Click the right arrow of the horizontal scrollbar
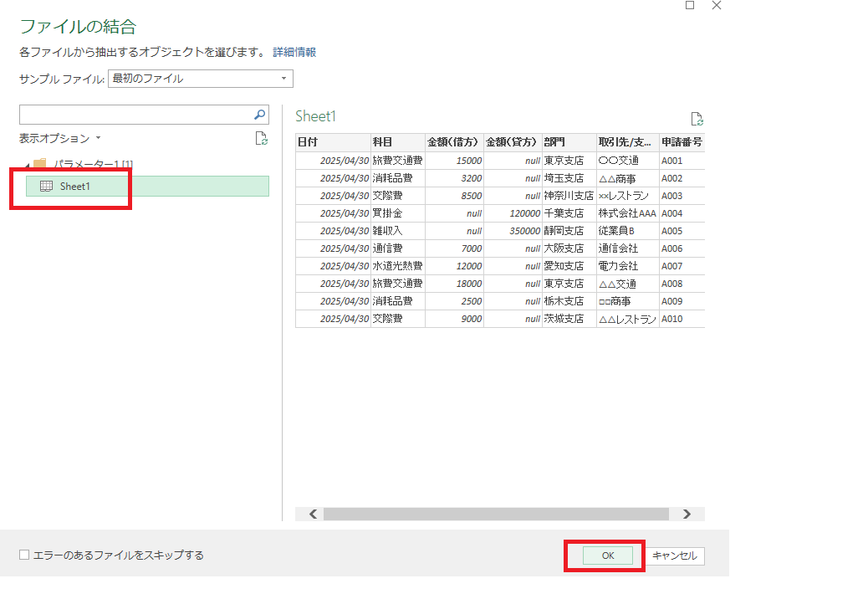868x599 pixels. [687, 514]
